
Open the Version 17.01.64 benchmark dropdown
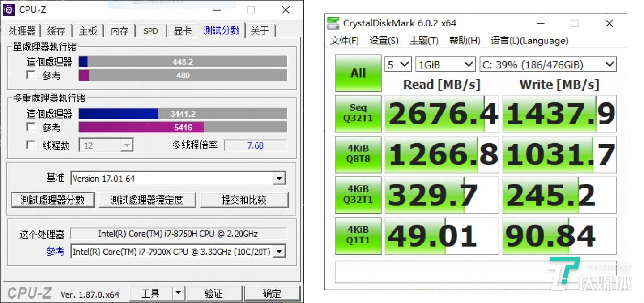[178, 179]
